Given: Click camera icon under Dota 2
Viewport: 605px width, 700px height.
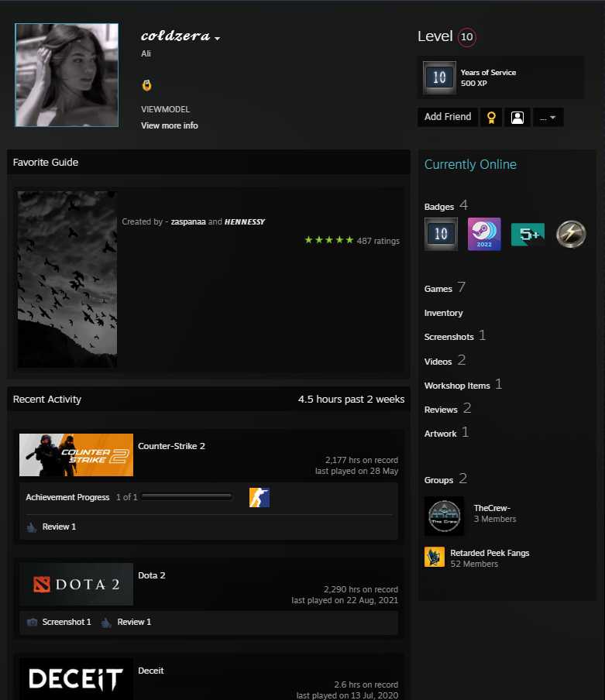Looking at the screenshot, I should point(32,622).
